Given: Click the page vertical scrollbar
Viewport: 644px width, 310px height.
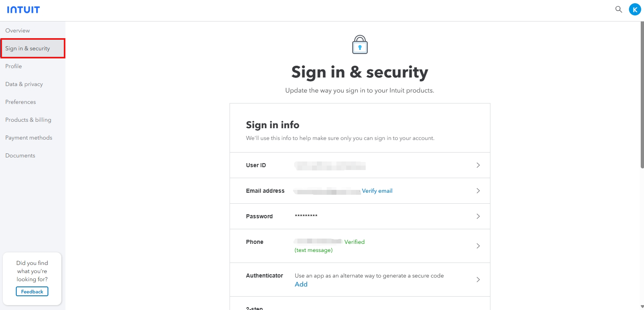Looking at the screenshot, I should coord(642,95).
